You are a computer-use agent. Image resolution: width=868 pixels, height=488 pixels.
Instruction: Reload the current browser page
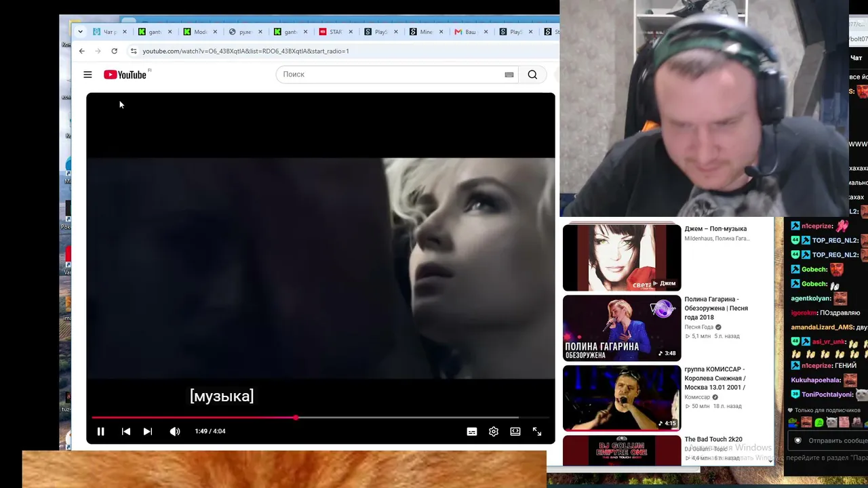(115, 51)
